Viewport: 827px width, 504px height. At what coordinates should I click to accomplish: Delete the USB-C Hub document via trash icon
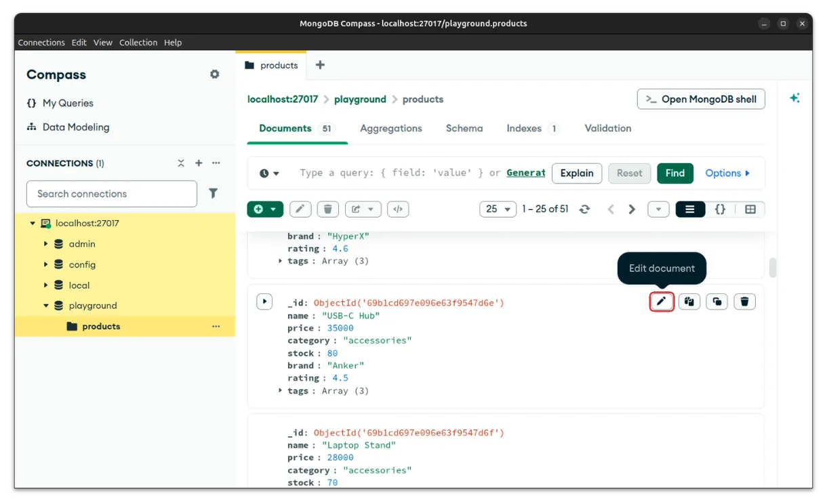pyautogui.click(x=744, y=301)
